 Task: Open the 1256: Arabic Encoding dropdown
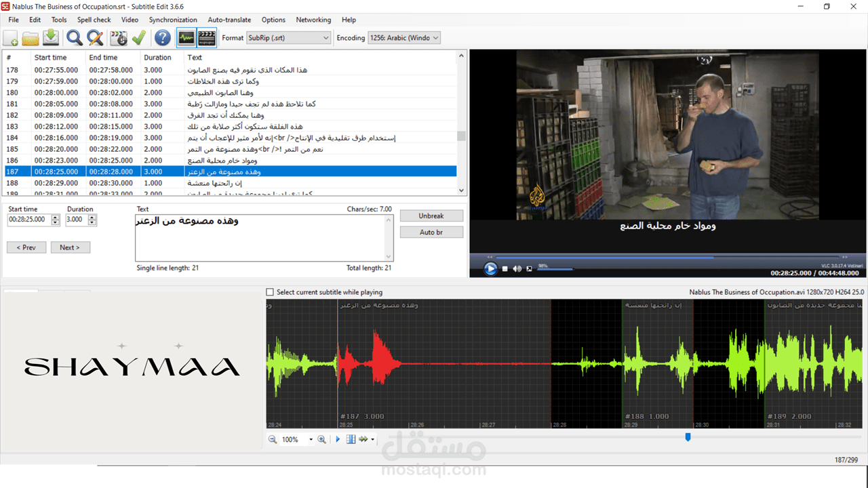coord(404,38)
